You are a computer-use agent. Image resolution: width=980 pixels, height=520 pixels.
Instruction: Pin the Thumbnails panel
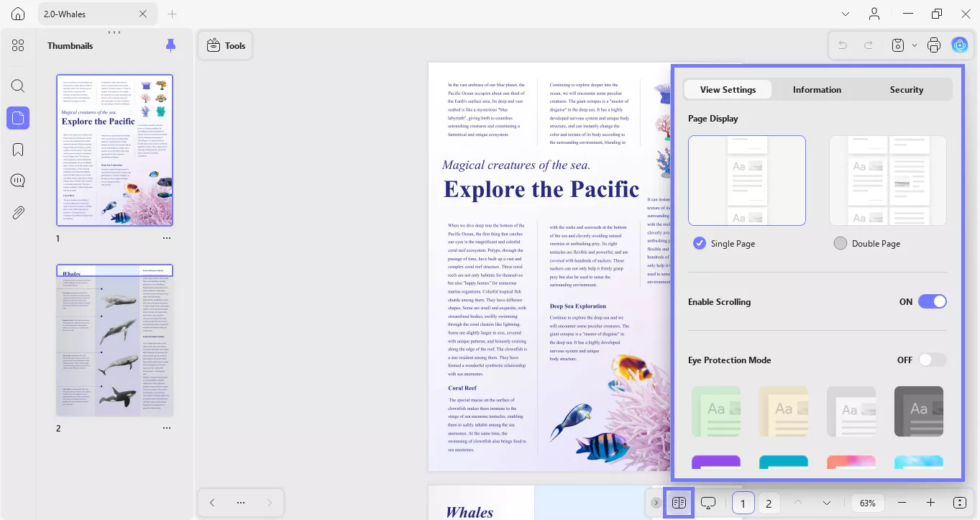[170, 45]
